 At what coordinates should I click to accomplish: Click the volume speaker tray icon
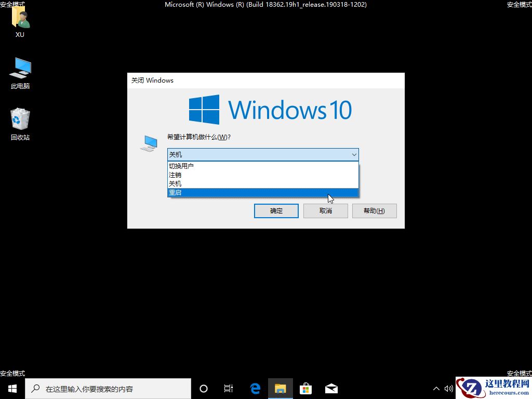click(x=448, y=389)
